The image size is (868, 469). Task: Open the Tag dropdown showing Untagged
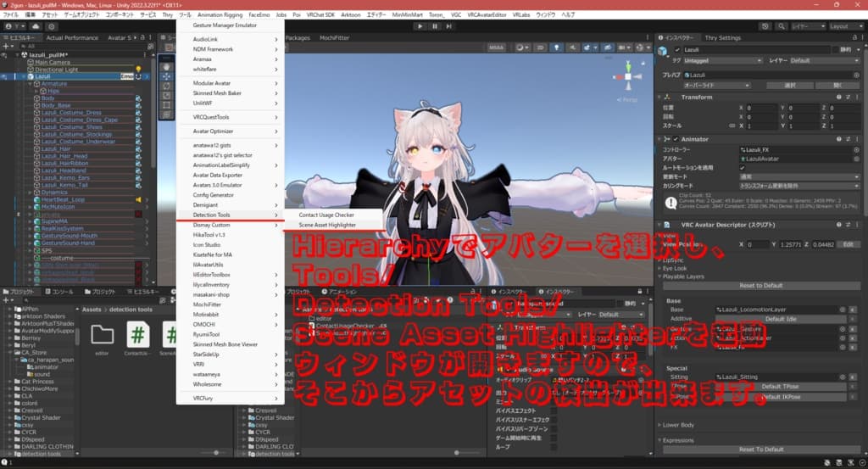[722, 61]
